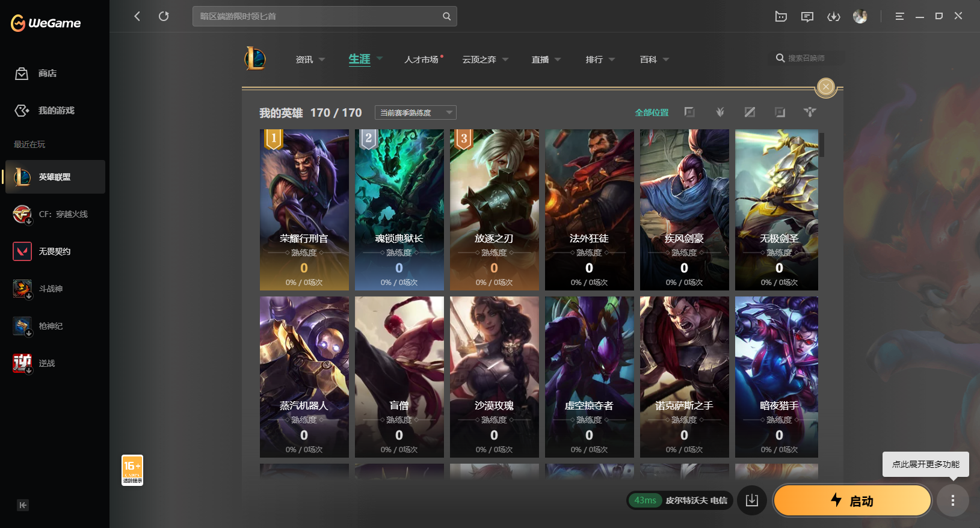Select 斗战神 game icon
The width and height of the screenshot is (980, 528).
[22, 289]
